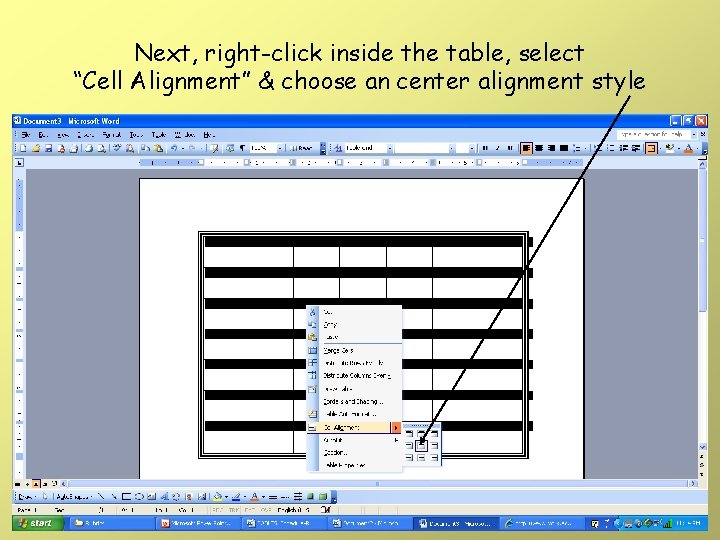Click the Document3 taskbar button

coord(455,523)
